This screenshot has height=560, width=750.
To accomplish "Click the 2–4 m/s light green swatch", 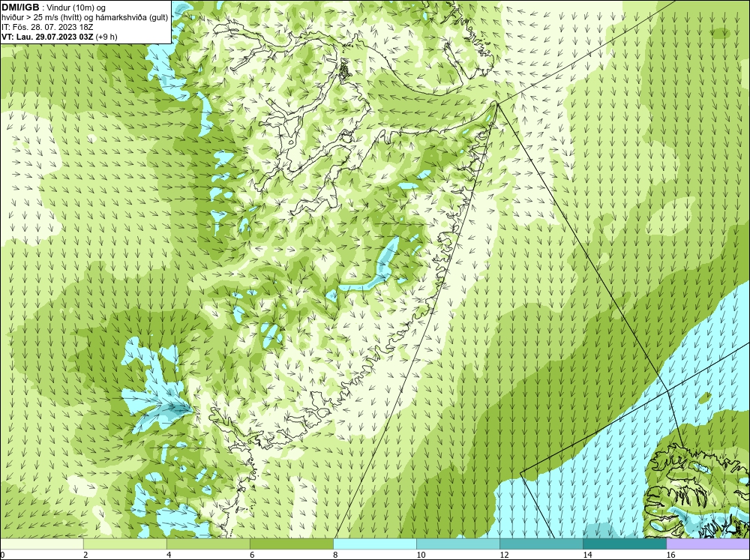I will [125, 544].
